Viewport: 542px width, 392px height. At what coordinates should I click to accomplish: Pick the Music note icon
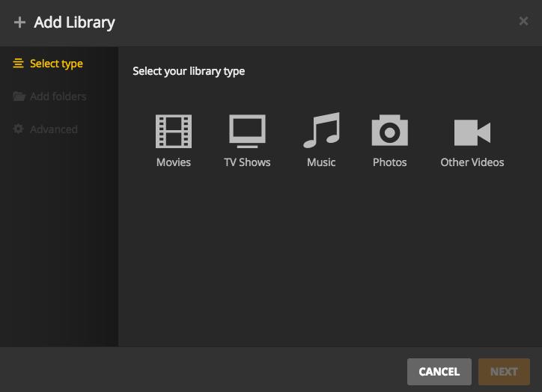(321, 131)
